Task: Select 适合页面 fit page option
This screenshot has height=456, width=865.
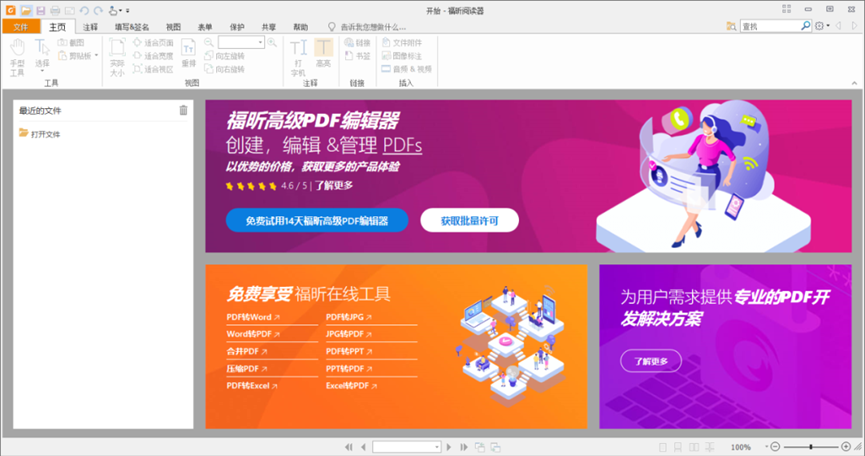Action: [x=153, y=42]
